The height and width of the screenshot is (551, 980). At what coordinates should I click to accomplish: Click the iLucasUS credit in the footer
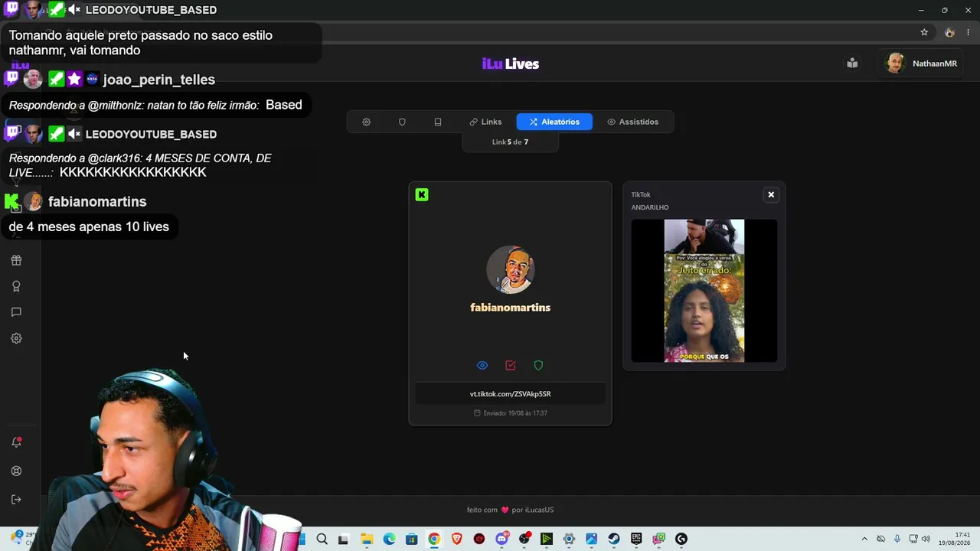click(x=539, y=510)
